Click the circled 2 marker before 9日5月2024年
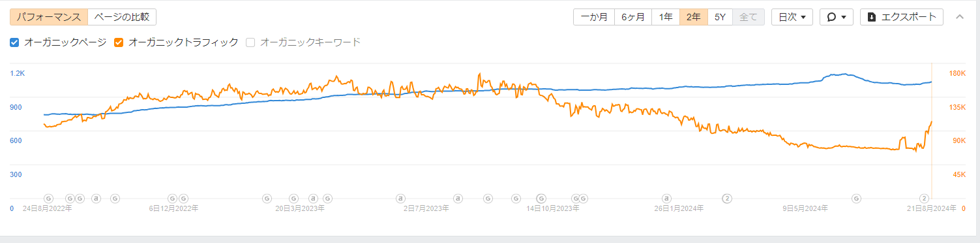980x243 pixels. pyautogui.click(x=727, y=198)
